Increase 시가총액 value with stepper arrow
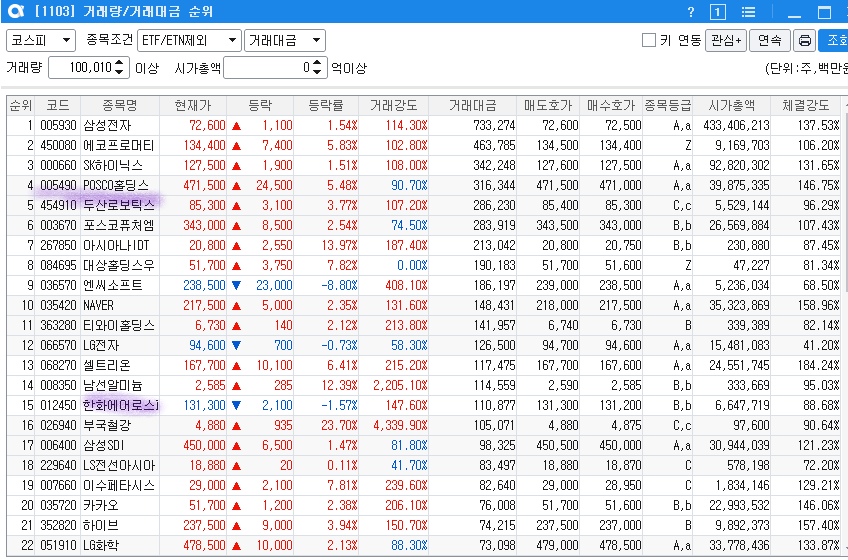Image resolution: width=848 pixels, height=560 pixels. [x=317, y=63]
